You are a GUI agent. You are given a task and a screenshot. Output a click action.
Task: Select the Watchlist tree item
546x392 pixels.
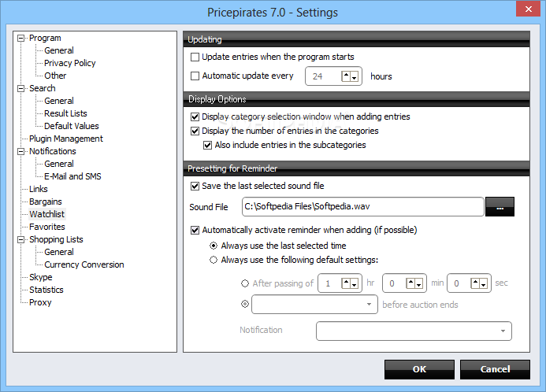(47, 214)
